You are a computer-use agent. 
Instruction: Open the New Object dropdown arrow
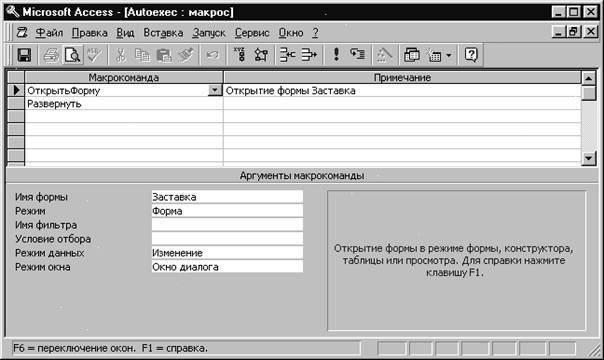[x=449, y=55]
